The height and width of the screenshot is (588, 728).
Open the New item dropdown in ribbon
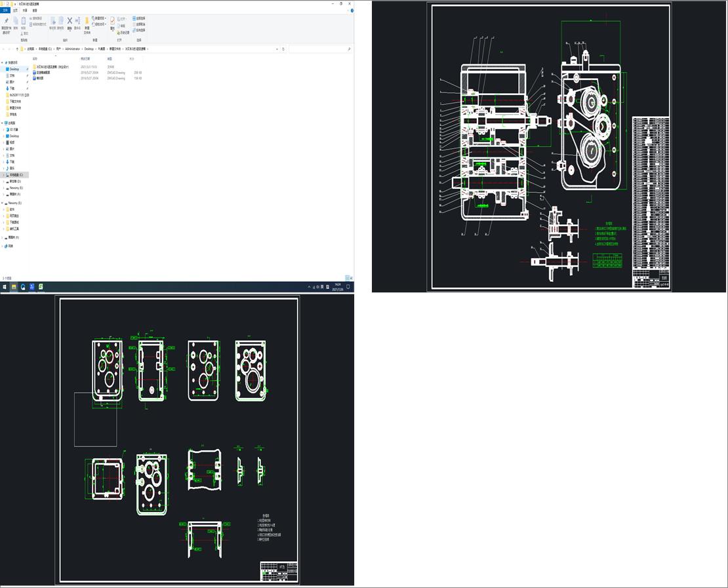pos(99,18)
